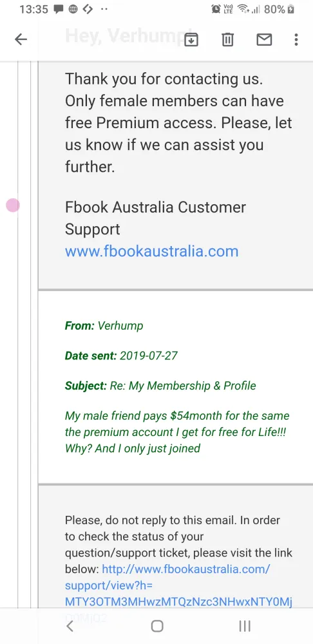Tap the Subject line Re: My Membership & Profile
Viewport: 313px width, 644px height.
(160, 386)
